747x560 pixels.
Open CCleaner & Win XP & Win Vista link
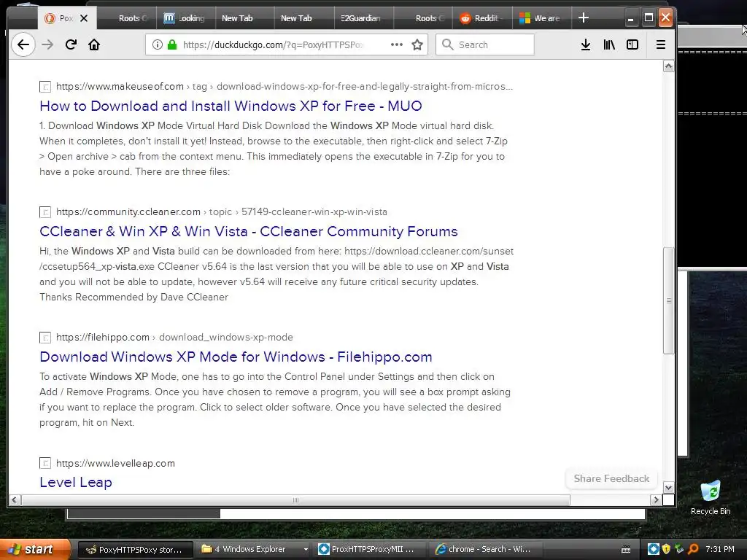tap(248, 231)
